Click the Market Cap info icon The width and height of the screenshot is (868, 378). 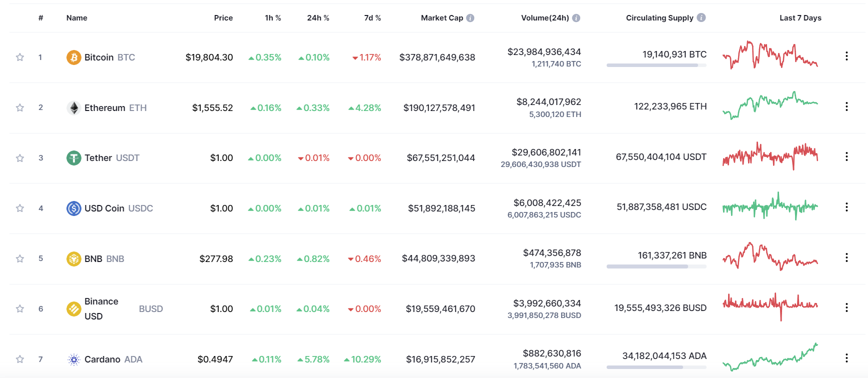(470, 18)
